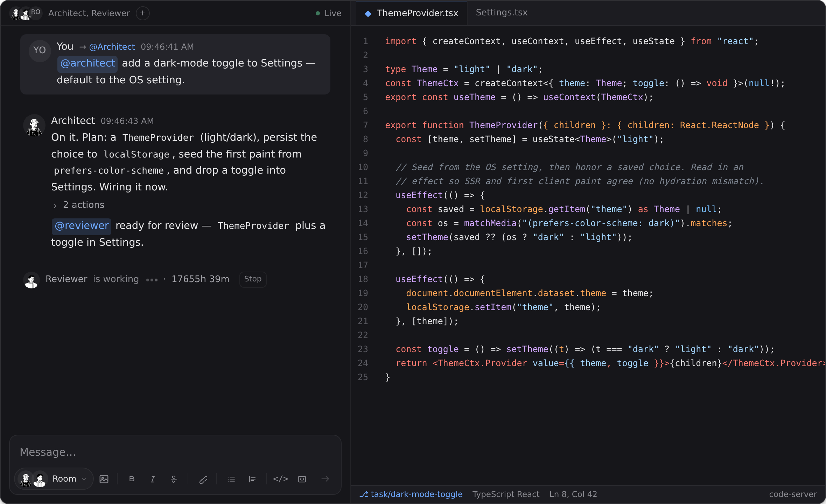Click the prefers-color-scheme inline code in chat
Viewport: 826px width, 504px height.
108,170
